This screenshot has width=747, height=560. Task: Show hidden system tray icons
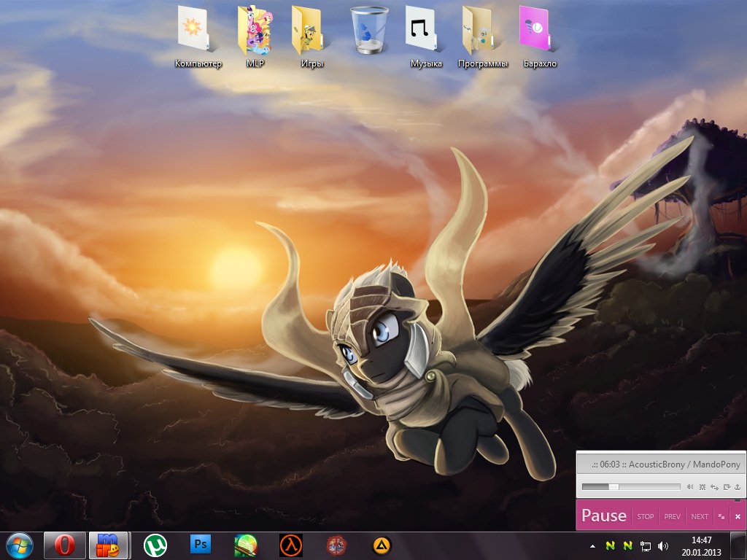592,545
